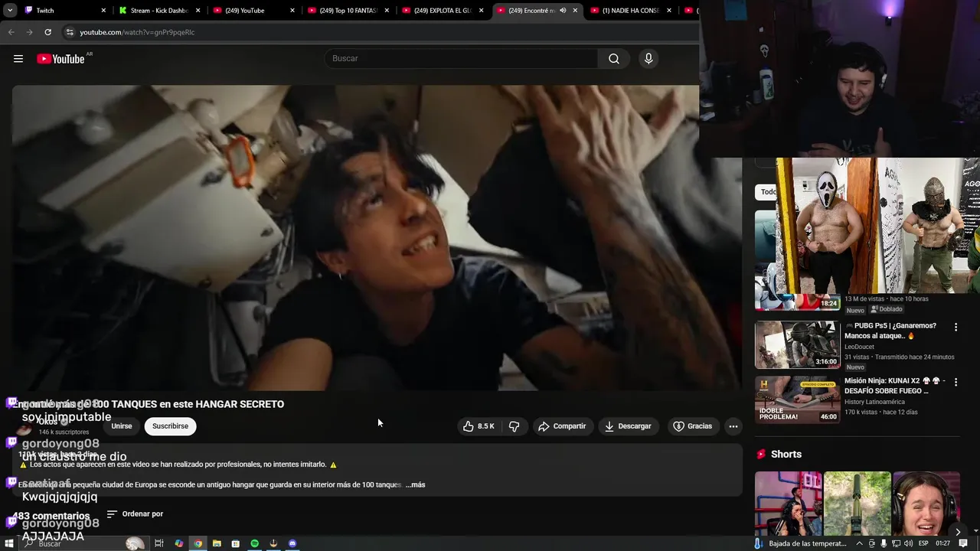Open the LeoDoucet channel link

click(861, 347)
